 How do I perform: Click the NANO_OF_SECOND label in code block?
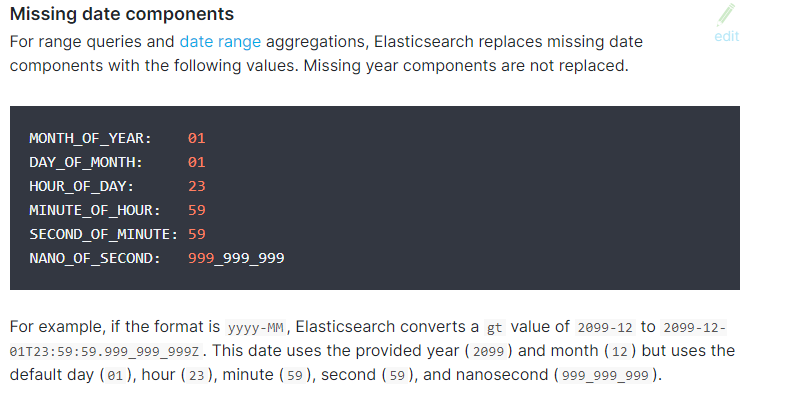95,258
